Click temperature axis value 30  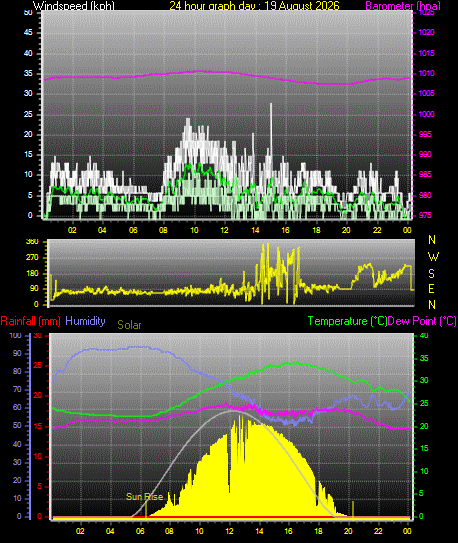point(424,380)
